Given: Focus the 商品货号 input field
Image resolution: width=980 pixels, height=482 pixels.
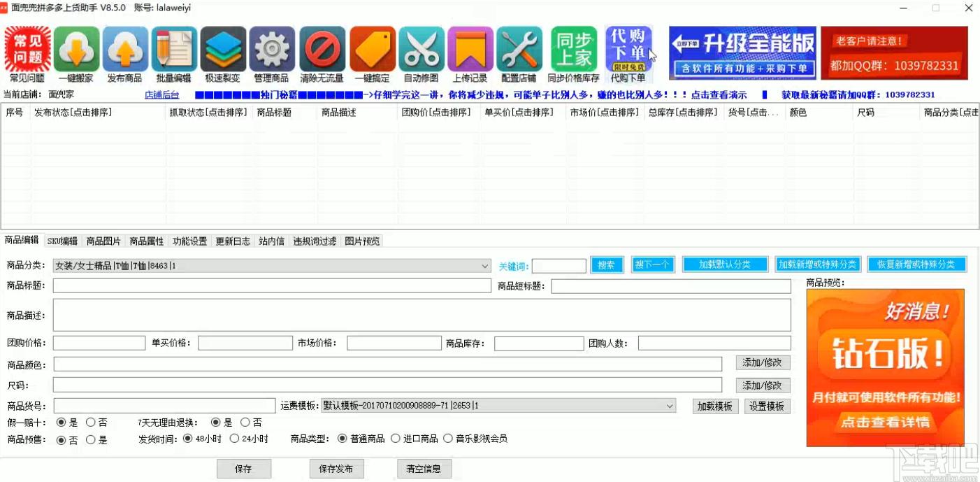Looking at the screenshot, I should (x=165, y=406).
